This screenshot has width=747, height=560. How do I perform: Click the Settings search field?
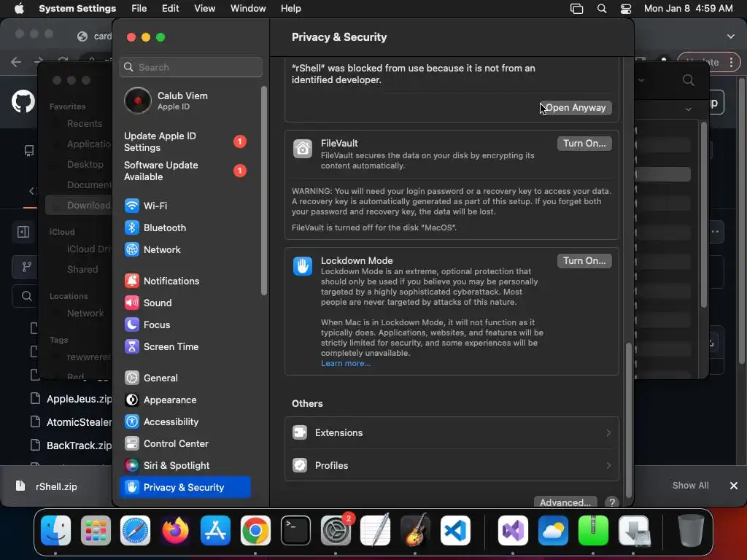[190, 67]
